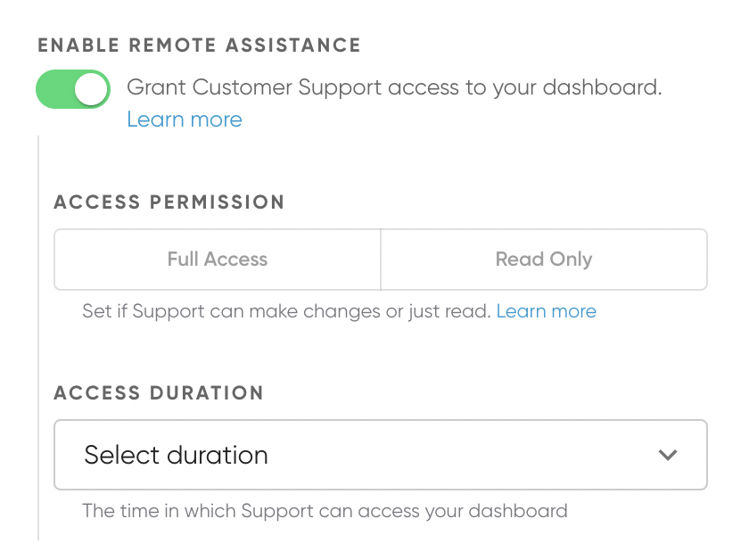Click the ACCESS DURATION section heading
Viewport: 749px width, 560px height.
[x=159, y=393]
